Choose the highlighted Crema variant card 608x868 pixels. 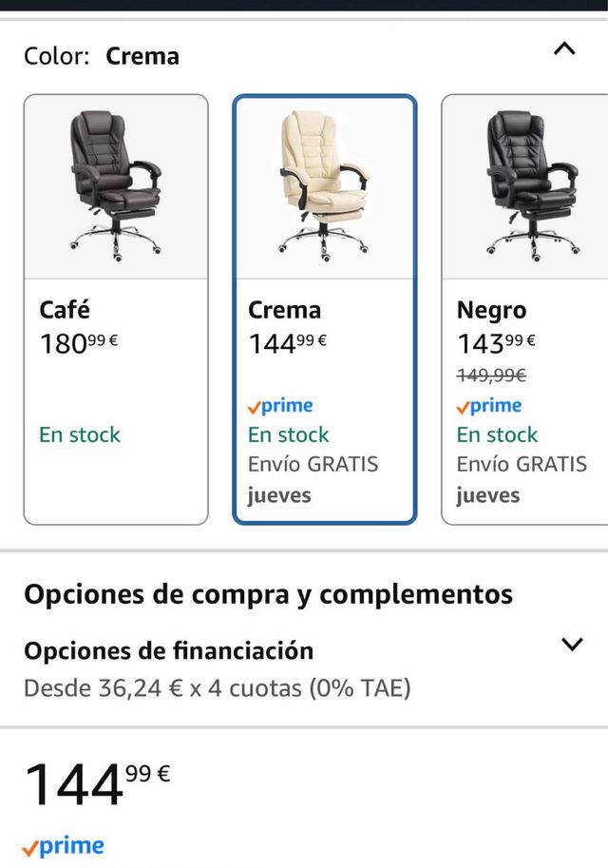coord(325,304)
